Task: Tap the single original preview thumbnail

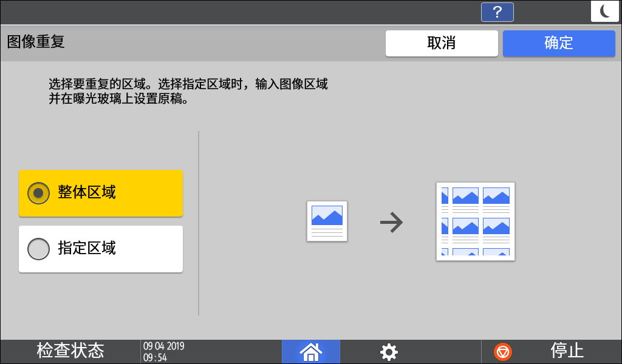Action: [328, 221]
